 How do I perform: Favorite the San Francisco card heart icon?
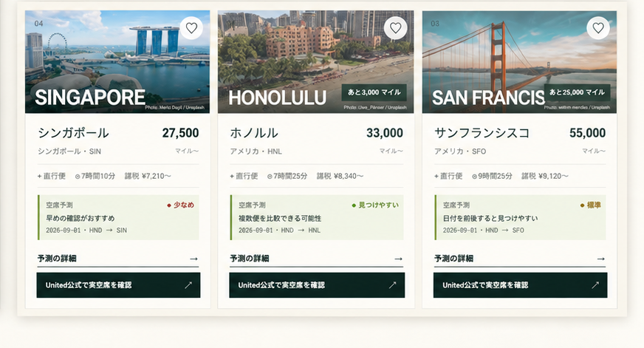[598, 28]
